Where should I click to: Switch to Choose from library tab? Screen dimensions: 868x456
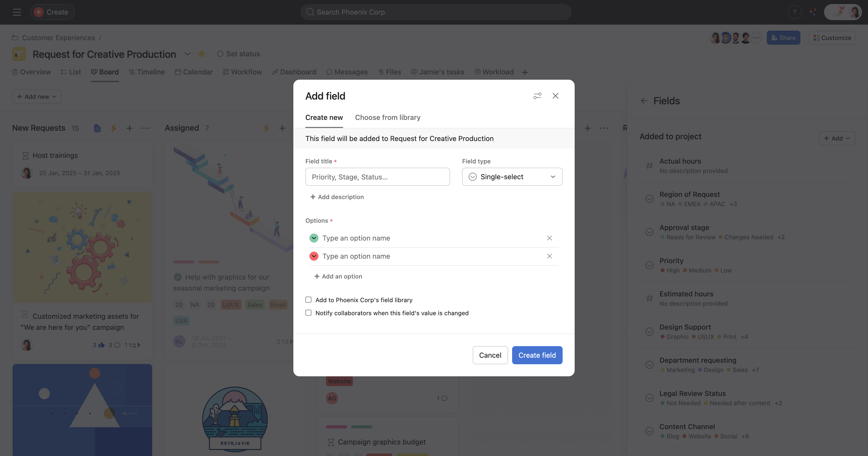point(388,117)
